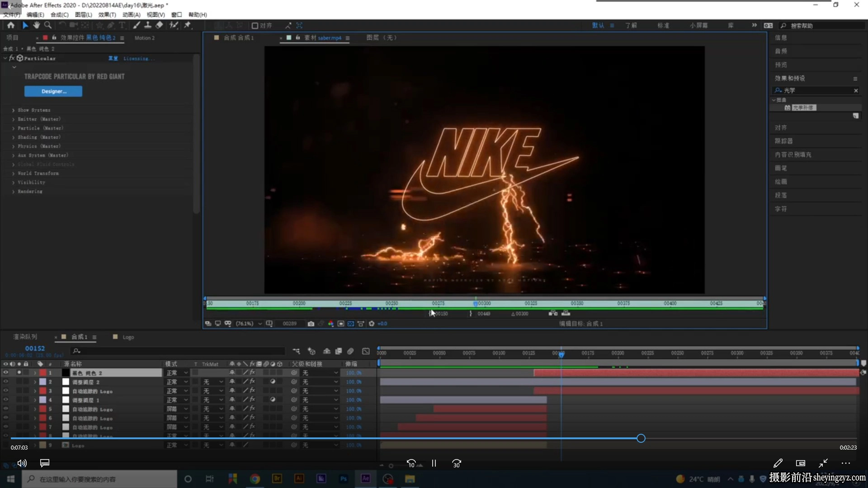Toggle the shy layers switch icon
The height and width of the screenshot is (488, 868).
[x=327, y=351]
